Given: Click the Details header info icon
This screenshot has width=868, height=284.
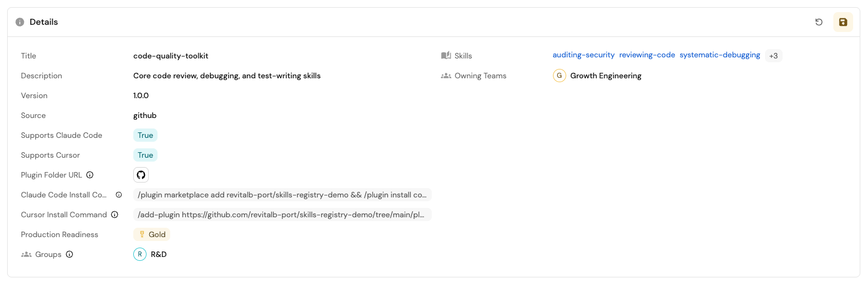Looking at the screenshot, I should click(20, 22).
